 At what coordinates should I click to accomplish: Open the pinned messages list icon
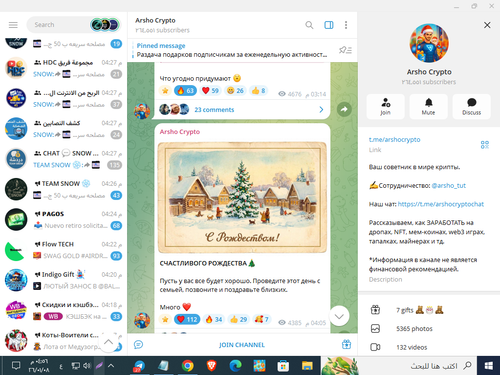[x=345, y=50]
